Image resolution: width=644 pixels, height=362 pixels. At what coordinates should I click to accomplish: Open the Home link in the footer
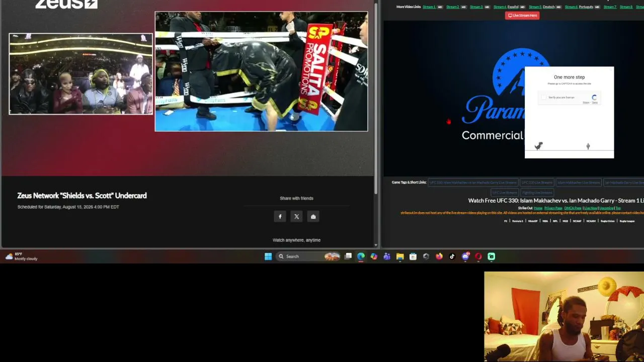(538, 208)
